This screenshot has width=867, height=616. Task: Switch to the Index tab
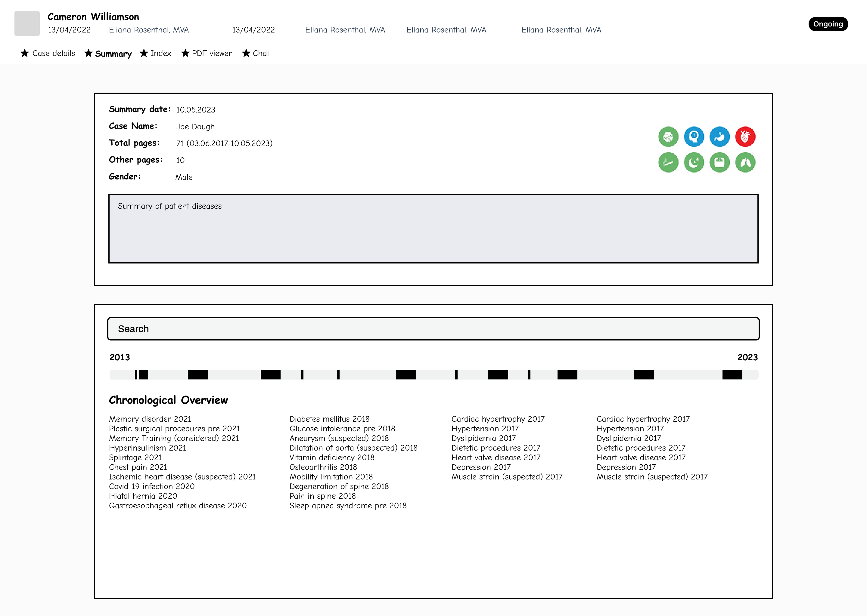[x=156, y=54]
